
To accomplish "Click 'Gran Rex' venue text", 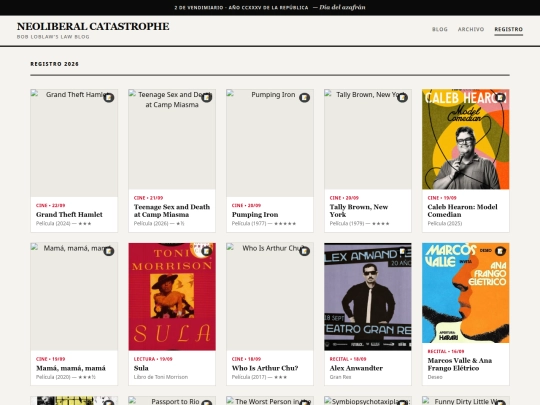I will tap(340, 377).
